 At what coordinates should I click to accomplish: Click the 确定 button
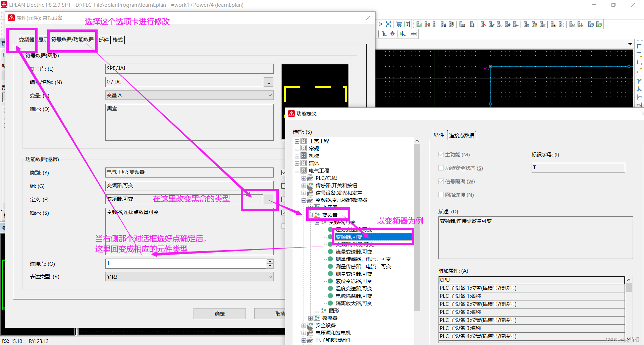pos(220,314)
